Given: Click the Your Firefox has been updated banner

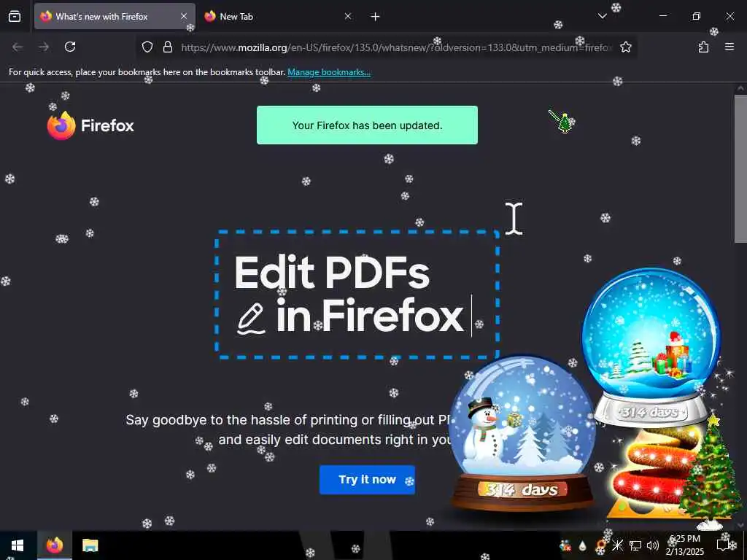Looking at the screenshot, I should click(368, 125).
